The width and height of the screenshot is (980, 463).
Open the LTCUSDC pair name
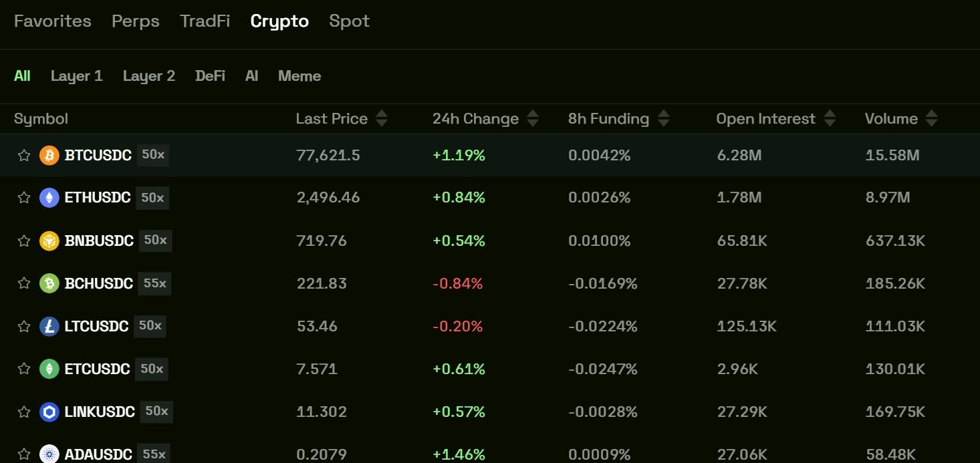(x=97, y=326)
